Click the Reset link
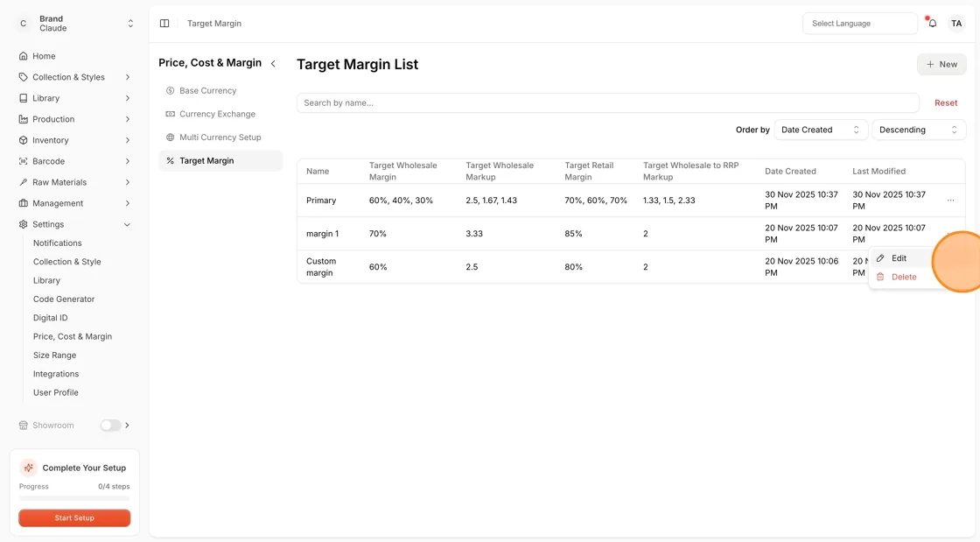 [x=946, y=103]
